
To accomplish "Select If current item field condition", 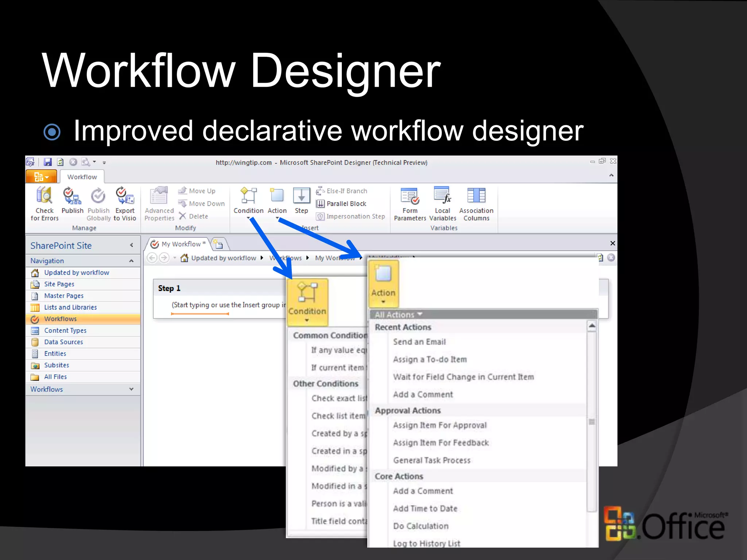I will [339, 367].
